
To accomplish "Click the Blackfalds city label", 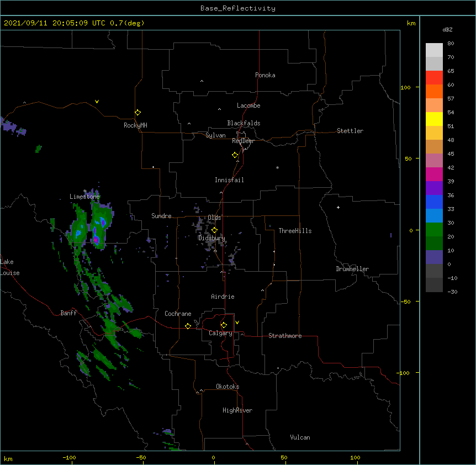I will click(x=244, y=123).
